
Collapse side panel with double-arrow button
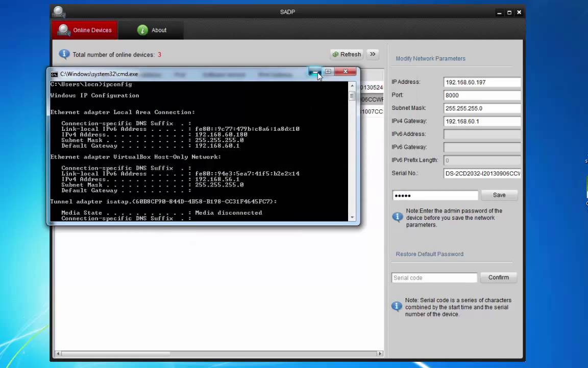click(373, 55)
